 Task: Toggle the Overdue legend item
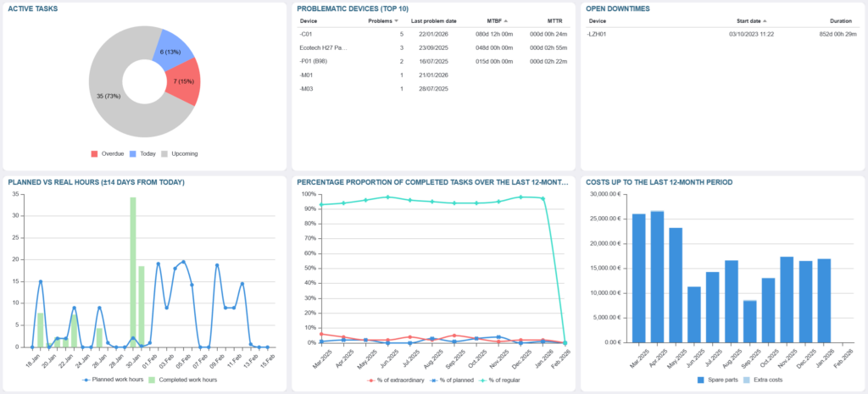coord(110,153)
